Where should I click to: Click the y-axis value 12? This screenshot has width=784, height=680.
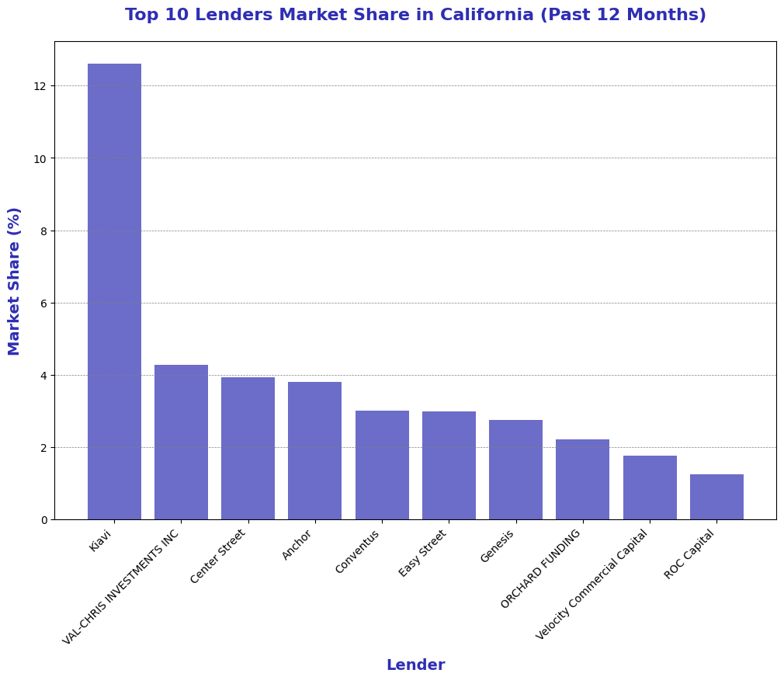click(40, 86)
